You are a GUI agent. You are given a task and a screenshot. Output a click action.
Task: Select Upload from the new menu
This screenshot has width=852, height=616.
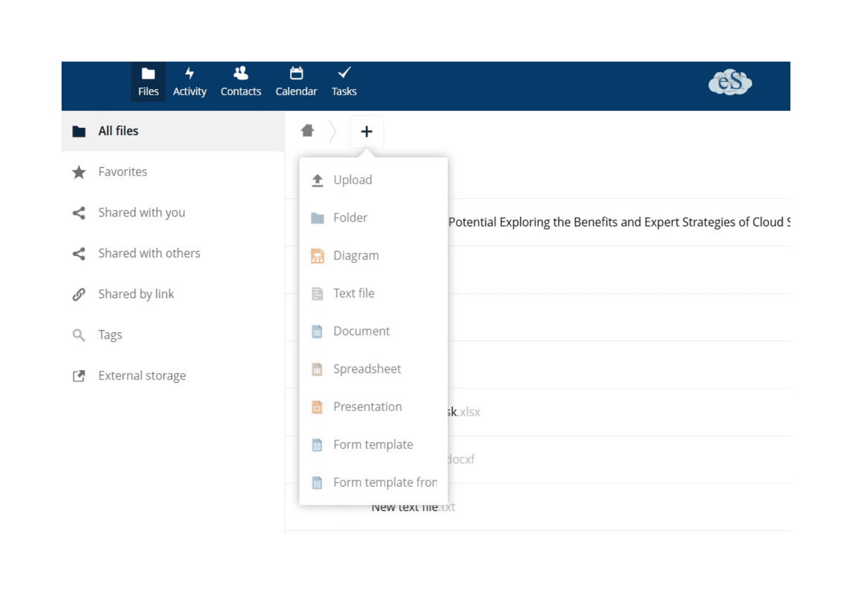point(353,180)
